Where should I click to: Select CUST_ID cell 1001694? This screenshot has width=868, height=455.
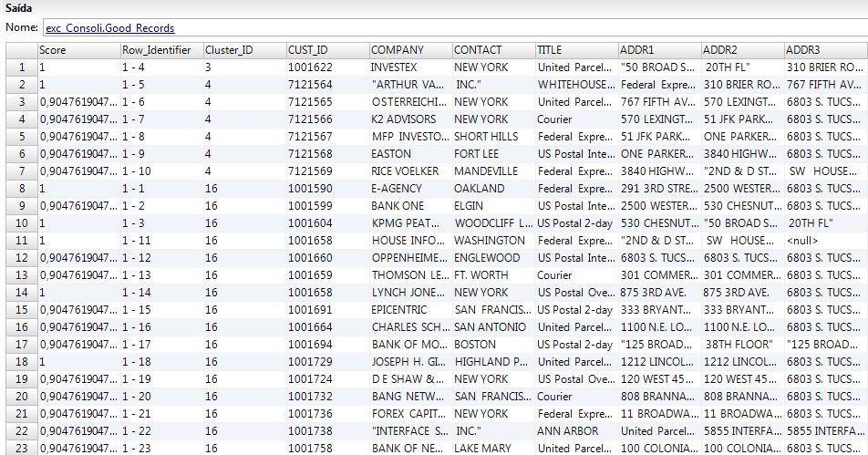328,345
